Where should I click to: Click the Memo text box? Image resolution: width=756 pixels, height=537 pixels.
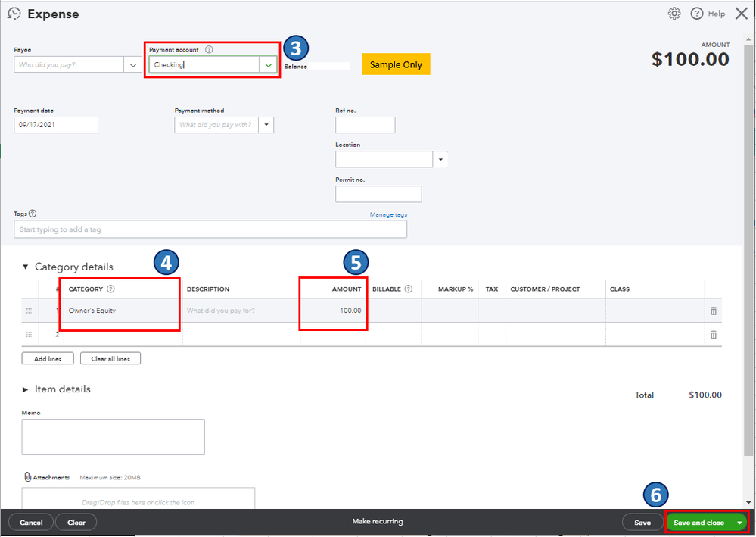click(x=114, y=437)
